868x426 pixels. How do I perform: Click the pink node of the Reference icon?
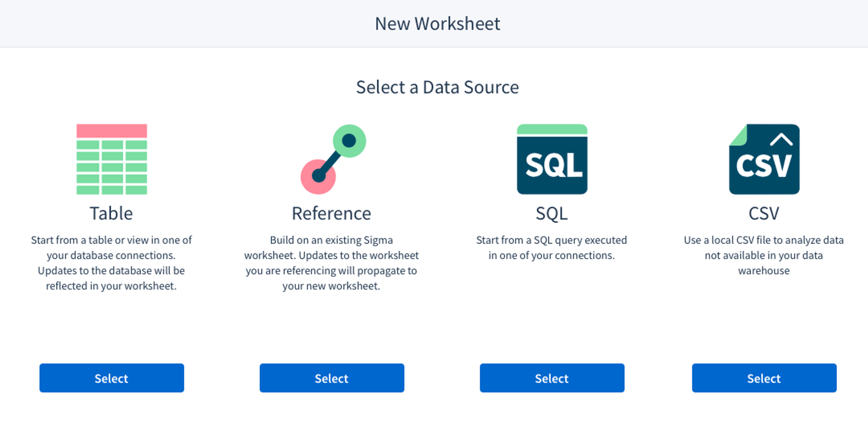pos(318,177)
